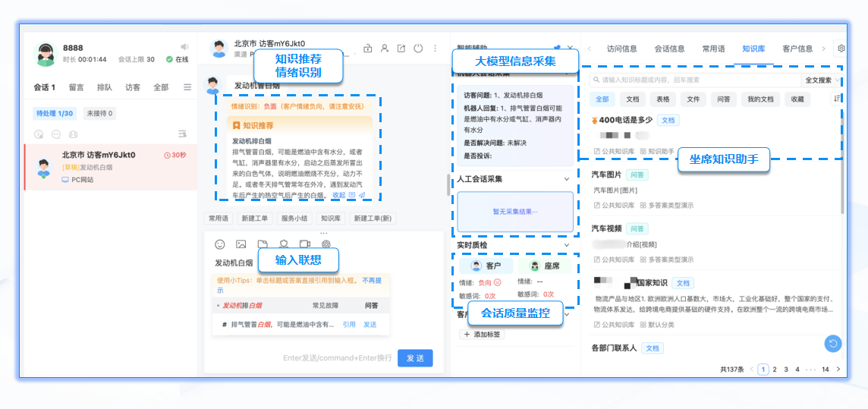Screen dimensions: 868x409
Task: Open the settings gear beside the info tabs
Action: point(841,49)
